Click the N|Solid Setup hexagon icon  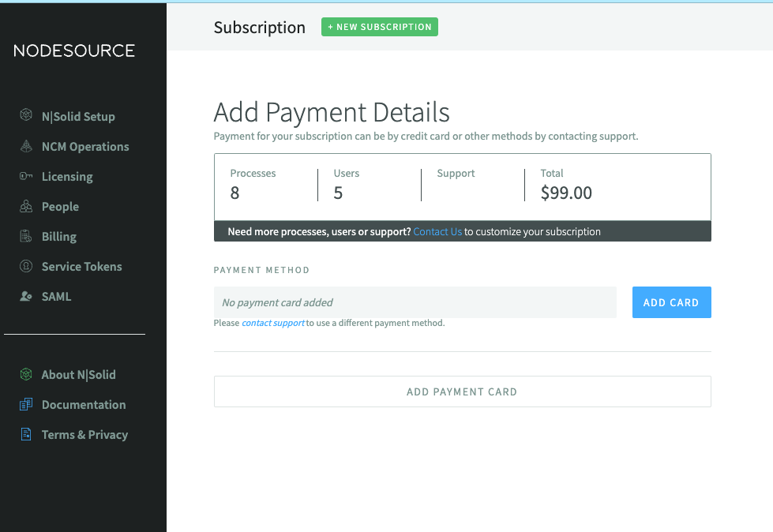[x=25, y=116]
